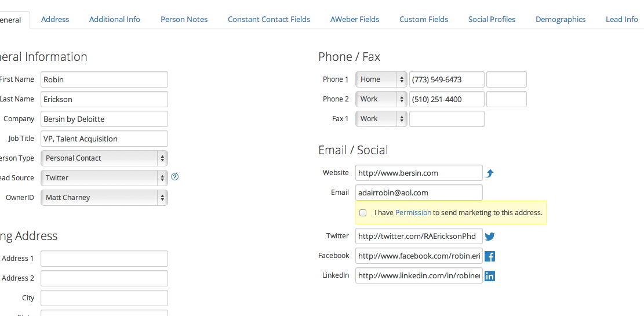644x316 pixels.
Task: Open the Fax 1 type dropdown
Action: tap(381, 119)
